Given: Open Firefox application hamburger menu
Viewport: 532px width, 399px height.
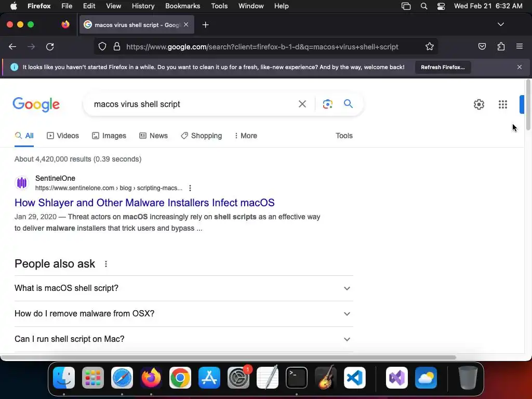Looking at the screenshot, I should 520,46.
